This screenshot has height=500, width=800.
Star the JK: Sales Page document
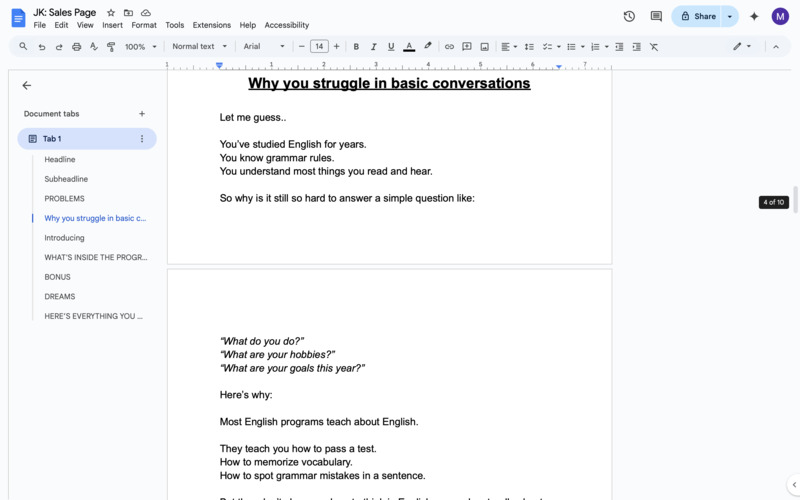[111, 13]
